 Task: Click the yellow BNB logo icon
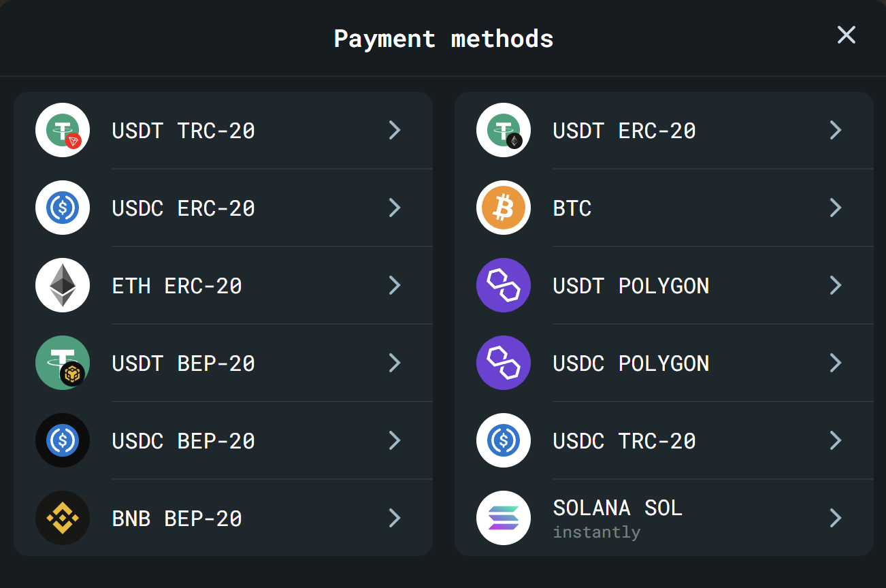click(63, 518)
